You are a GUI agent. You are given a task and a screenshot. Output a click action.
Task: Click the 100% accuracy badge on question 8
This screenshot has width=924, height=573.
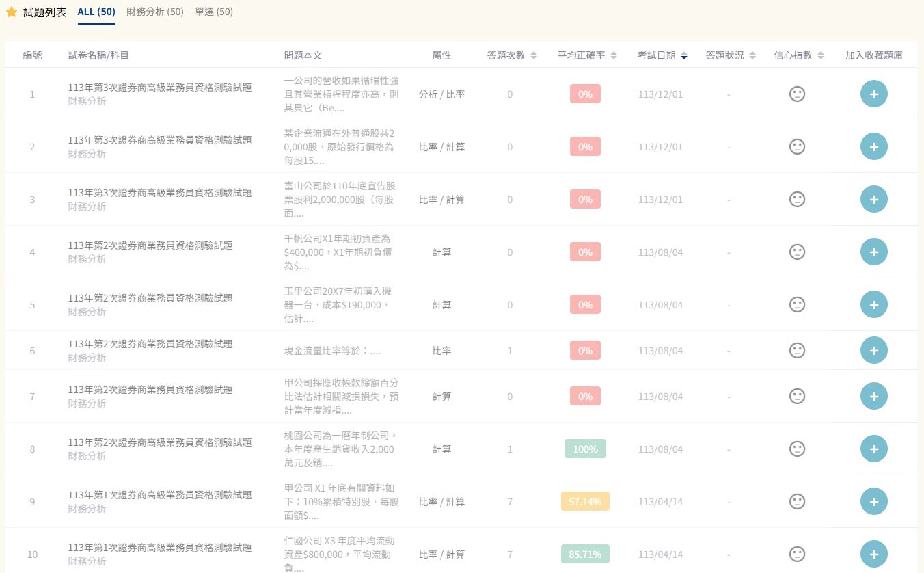pos(585,449)
